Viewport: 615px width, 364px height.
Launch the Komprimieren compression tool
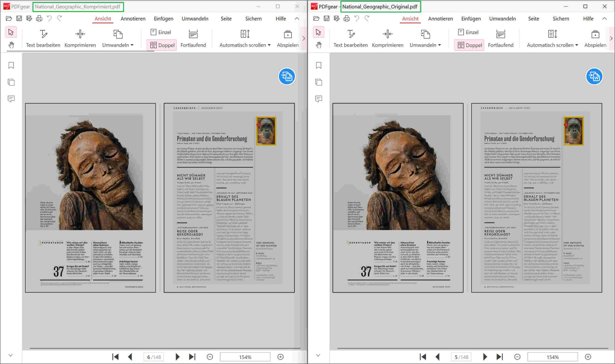coord(80,38)
